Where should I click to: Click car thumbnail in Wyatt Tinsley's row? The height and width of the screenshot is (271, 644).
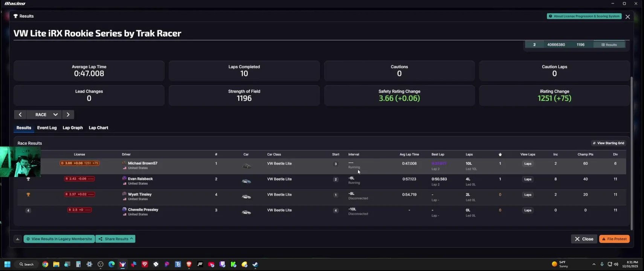coord(246,197)
